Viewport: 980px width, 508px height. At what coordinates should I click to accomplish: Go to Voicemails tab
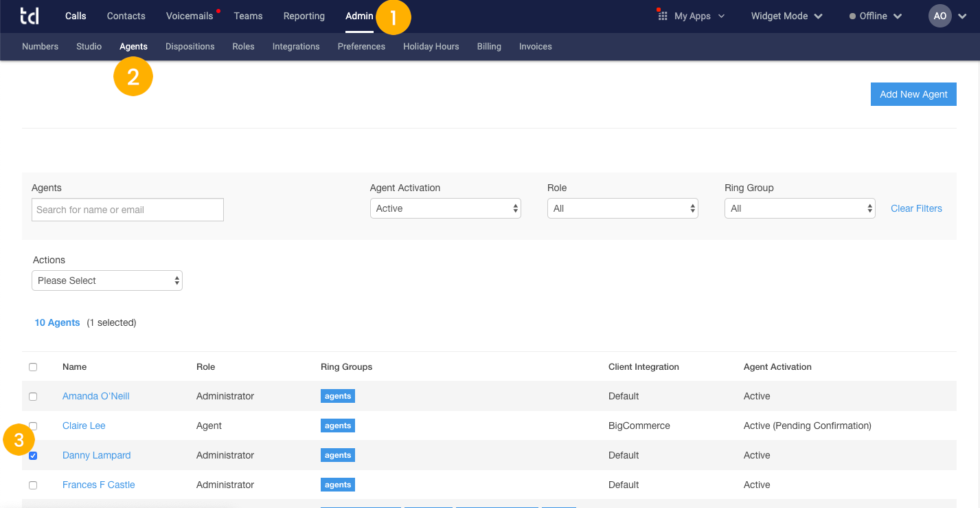coord(190,16)
